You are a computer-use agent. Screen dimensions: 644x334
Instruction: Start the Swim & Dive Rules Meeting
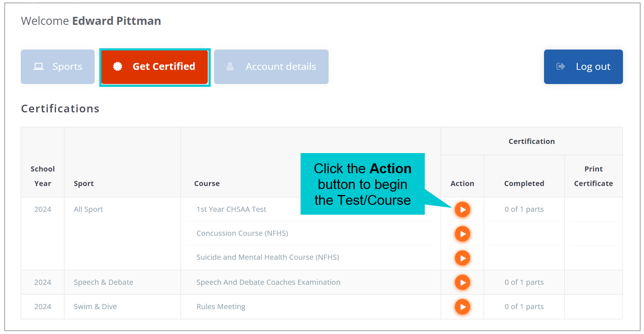tap(462, 307)
